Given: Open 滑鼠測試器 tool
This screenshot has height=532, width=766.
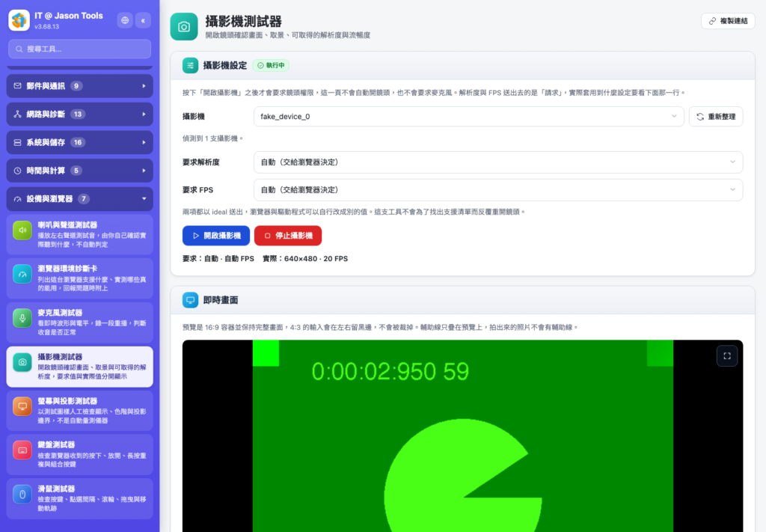Looking at the screenshot, I should tap(79, 498).
